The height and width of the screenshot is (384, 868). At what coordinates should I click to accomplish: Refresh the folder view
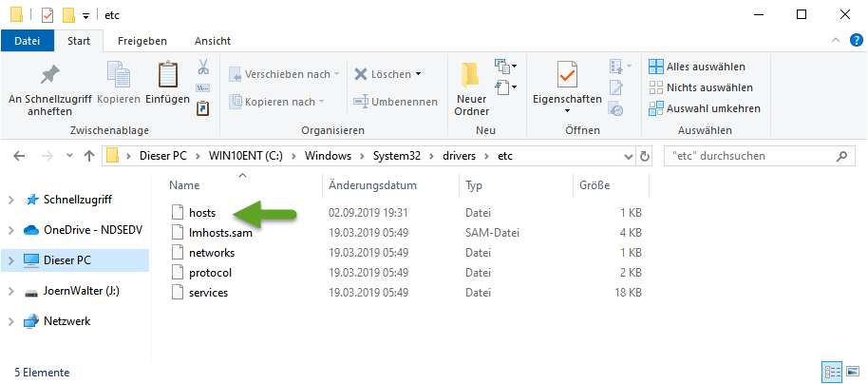pyautogui.click(x=646, y=156)
